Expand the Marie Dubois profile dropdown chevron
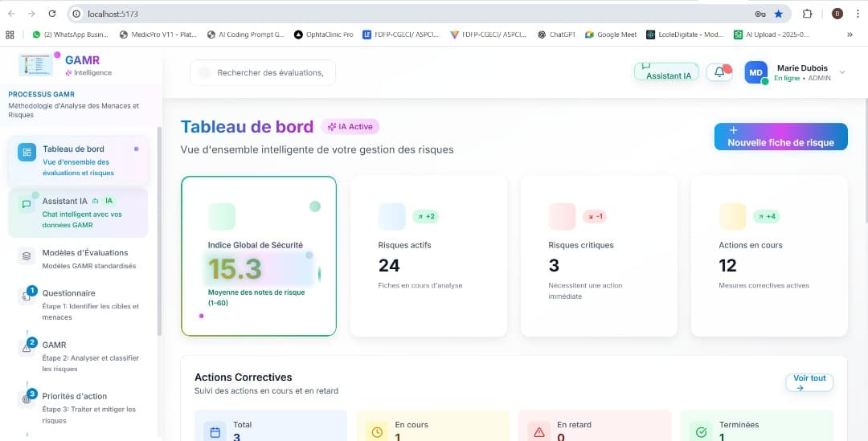Viewport: 868px width, 441px height. click(x=842, y=72)
